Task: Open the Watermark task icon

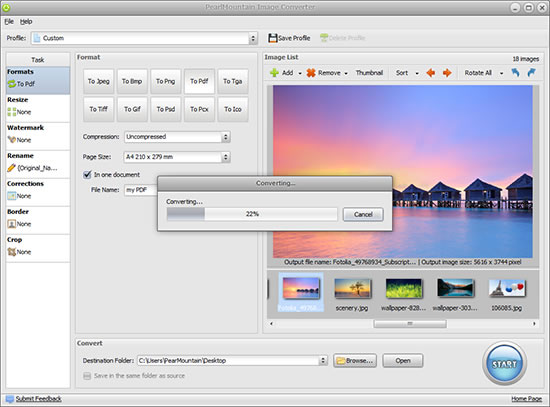Action: [x=12, y=140]
